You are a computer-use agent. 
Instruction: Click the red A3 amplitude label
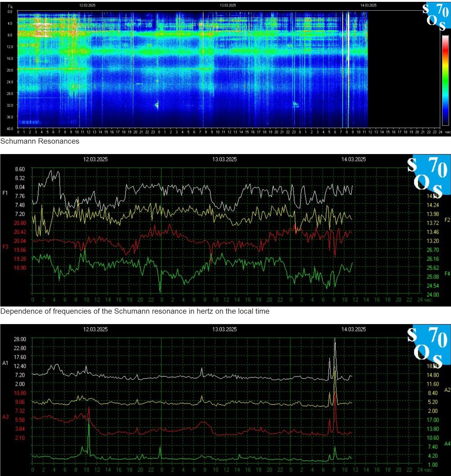(5, 417)
